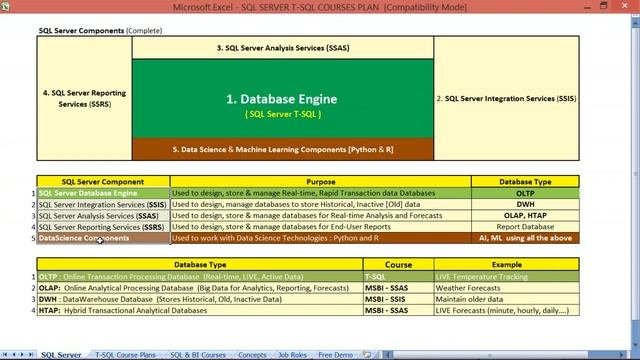This screenshot has width=640, height=360.
Task: Select the '3. SQL Server Analysis Services (SSAS)' block
Action: [x=283, y=48]
